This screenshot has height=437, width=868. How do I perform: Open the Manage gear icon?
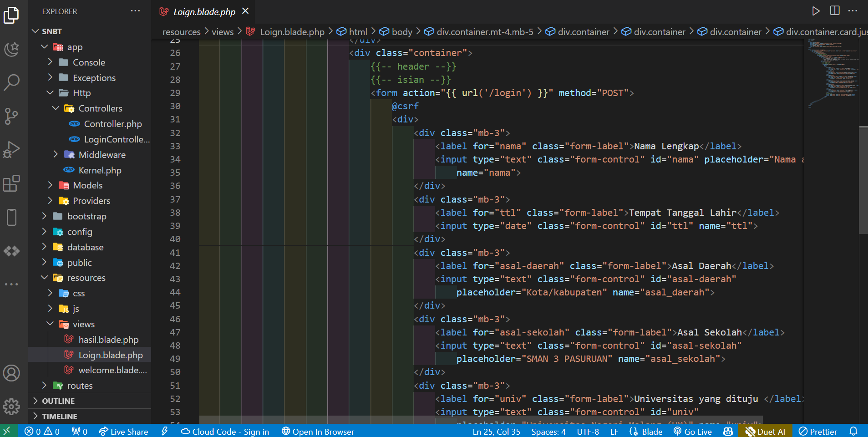pos(11,407)
